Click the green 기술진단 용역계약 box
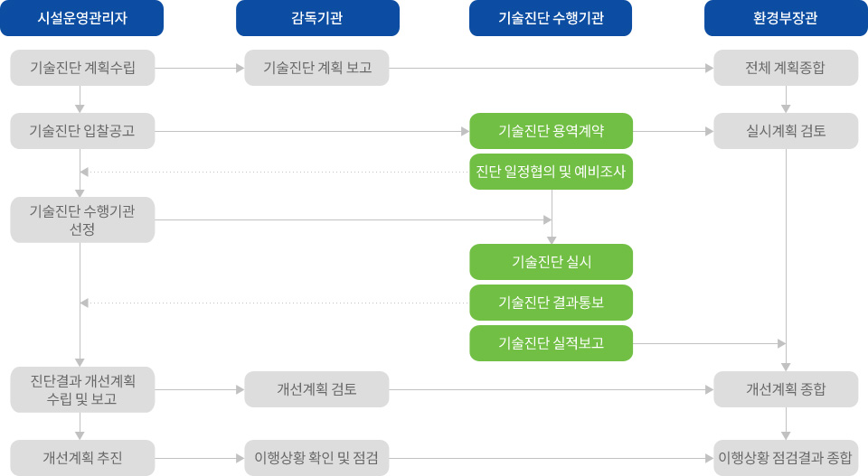 click(552, 131)
